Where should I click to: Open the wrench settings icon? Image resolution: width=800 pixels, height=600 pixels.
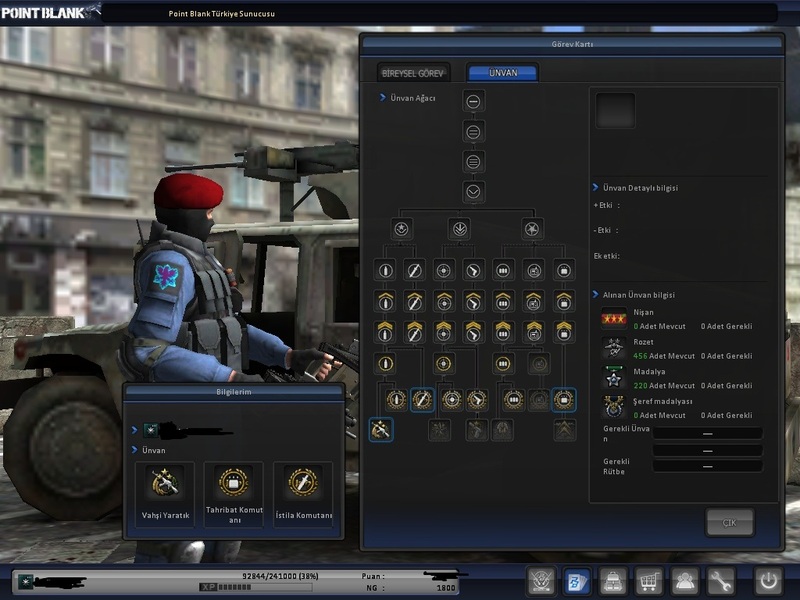(x=720, y=581)
